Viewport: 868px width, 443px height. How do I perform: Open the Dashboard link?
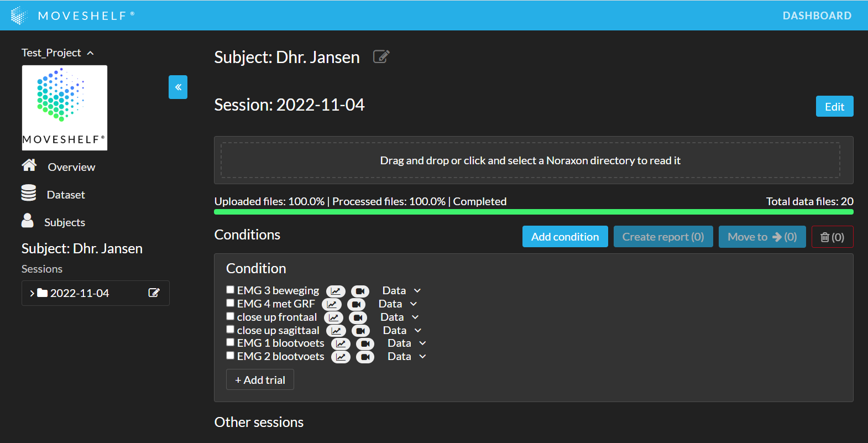pos(817,15)
